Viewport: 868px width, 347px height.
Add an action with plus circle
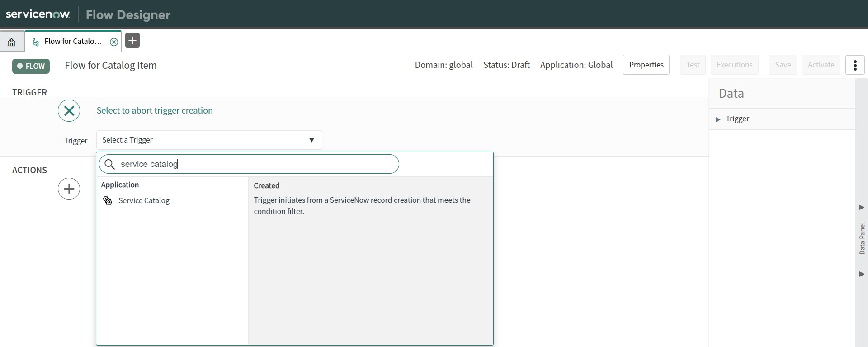pos(69,189)
